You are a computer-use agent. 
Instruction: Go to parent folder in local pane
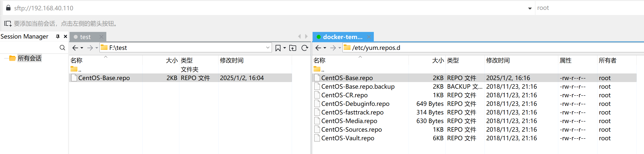coord(292,48)
